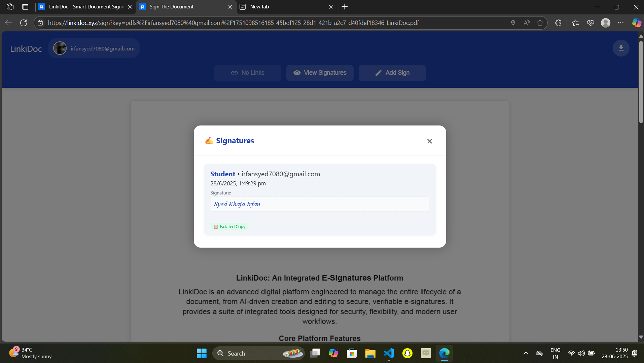
Task: Open browser extensions
Action: pos(558,23)
